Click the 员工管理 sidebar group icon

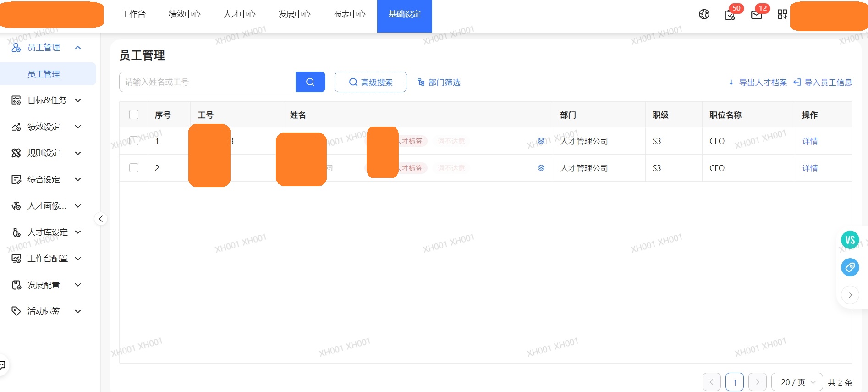click(16, 48)
